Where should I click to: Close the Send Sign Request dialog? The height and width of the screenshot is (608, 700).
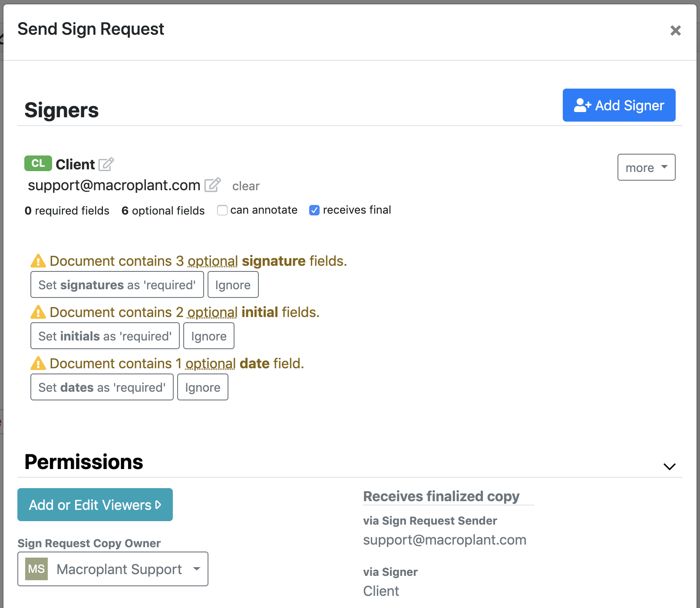coord(675,30)
